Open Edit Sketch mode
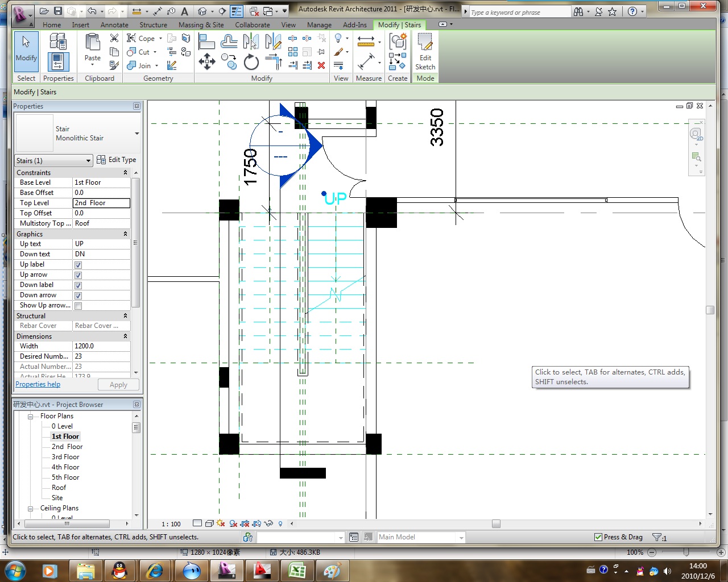 pos(425,52)
